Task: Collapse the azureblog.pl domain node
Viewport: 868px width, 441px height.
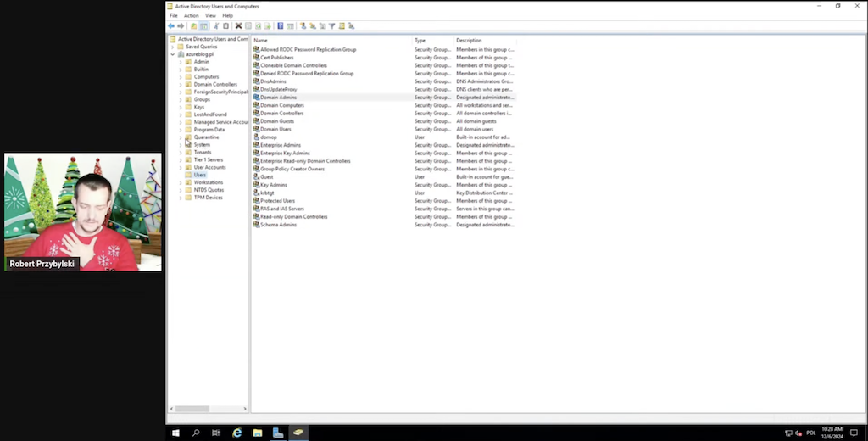Action: pyautogui.click(x=173, y=54)
